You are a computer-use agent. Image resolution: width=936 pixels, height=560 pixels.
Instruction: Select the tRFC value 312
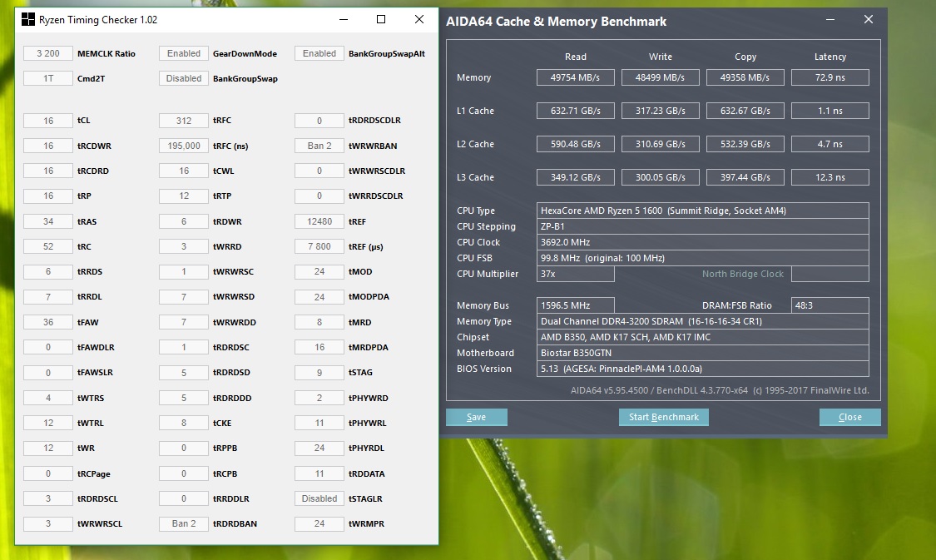click(x=184, y=121)
